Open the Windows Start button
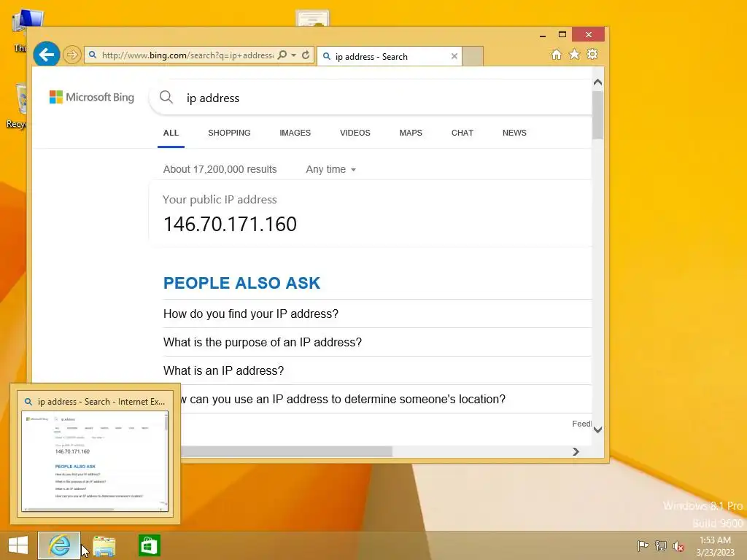This screenshot has width=747, height=560. (x=18, y=545)
